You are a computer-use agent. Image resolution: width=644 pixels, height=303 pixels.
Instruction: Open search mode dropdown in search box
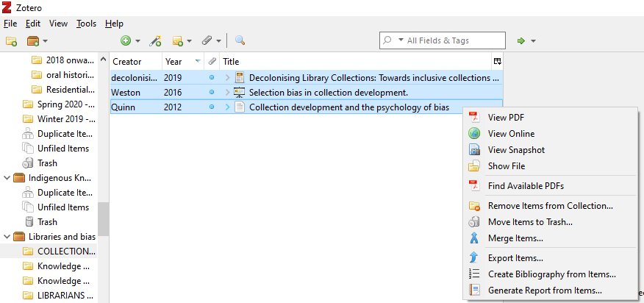coord(401,40)
